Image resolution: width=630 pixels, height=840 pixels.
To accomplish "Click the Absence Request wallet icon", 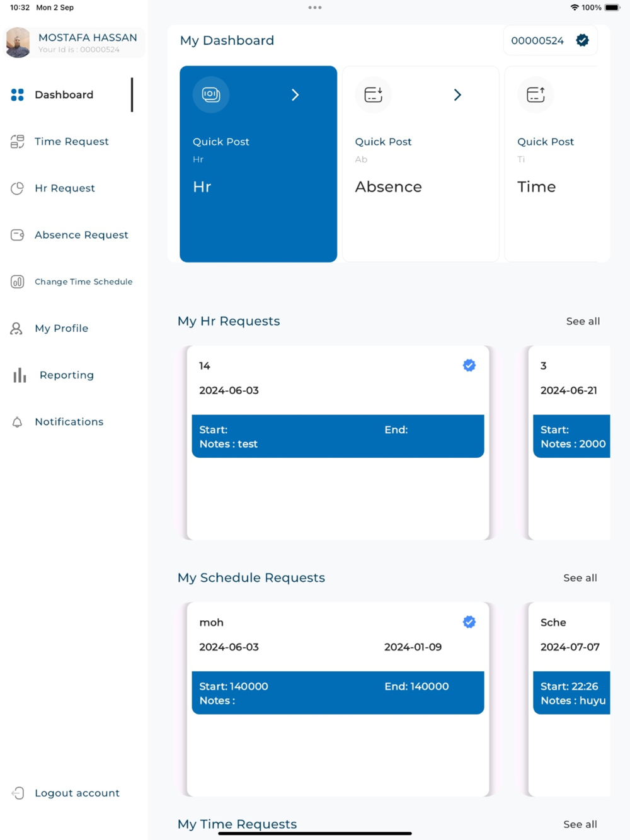I will point(18,235).
